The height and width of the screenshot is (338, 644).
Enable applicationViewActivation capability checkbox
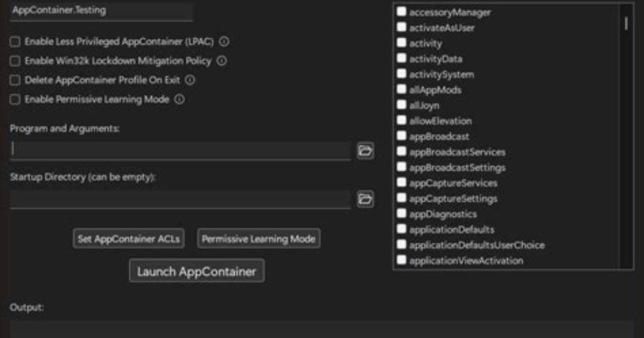[x=401, y=260]
